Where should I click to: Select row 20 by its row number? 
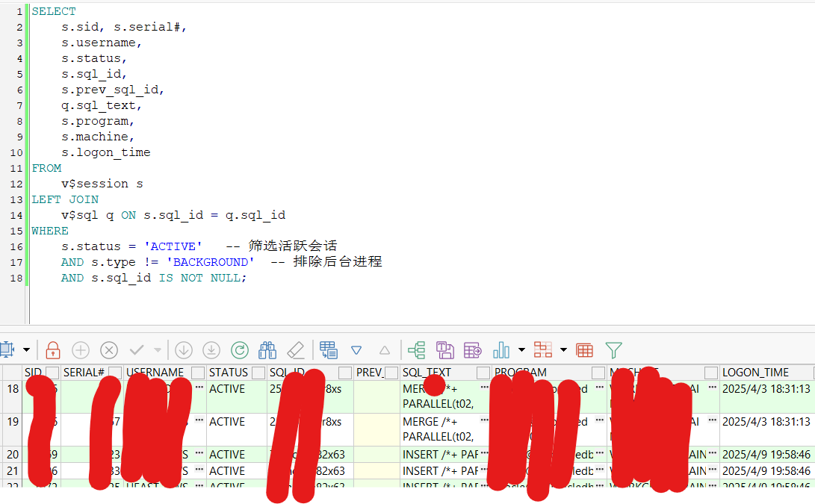(13, 454)
